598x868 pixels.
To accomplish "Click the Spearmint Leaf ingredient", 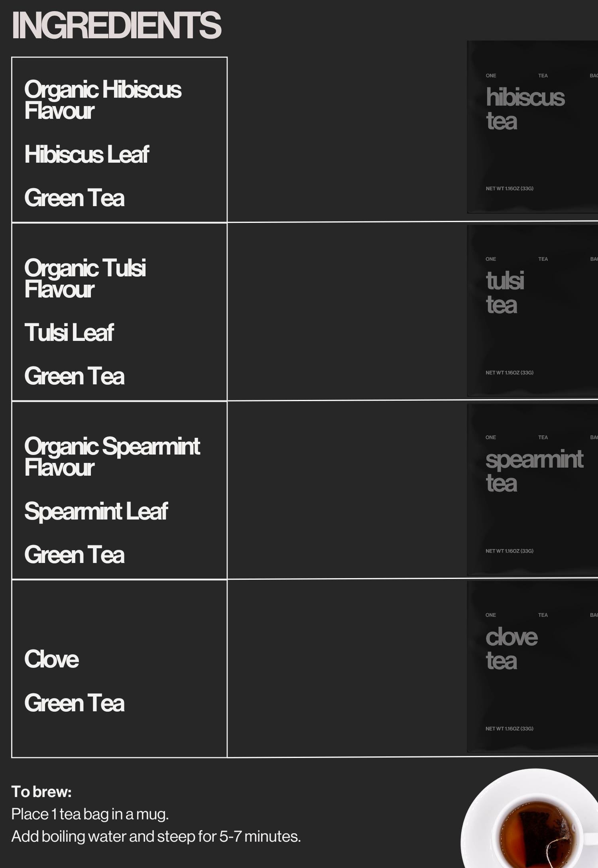I will point(96,511).
